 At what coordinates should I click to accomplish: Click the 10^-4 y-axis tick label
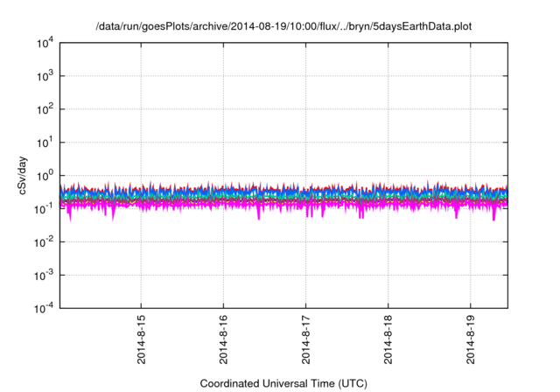[45, 308]
